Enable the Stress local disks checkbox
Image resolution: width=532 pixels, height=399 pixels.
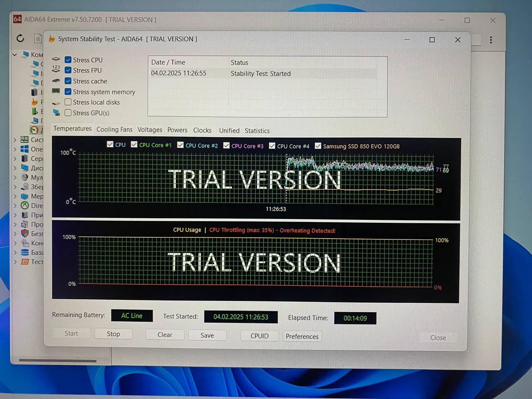pyautogui.click(x=68, y=102)
